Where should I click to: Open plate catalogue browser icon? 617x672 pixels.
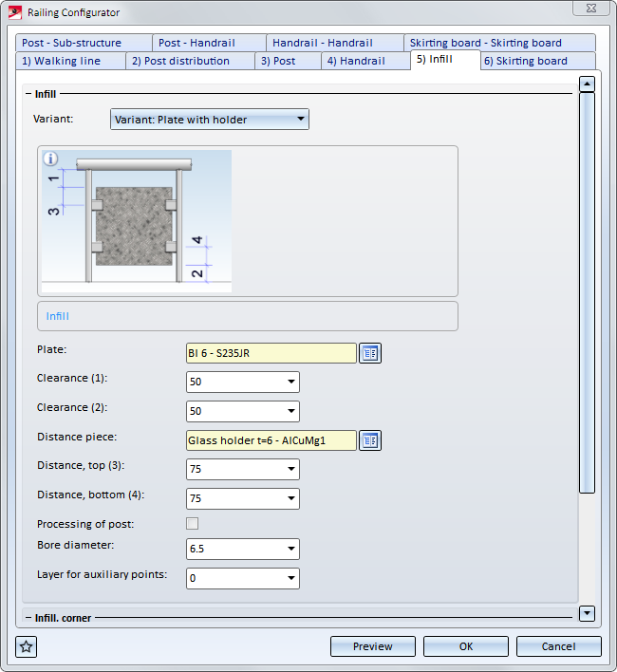click(370, 353)
